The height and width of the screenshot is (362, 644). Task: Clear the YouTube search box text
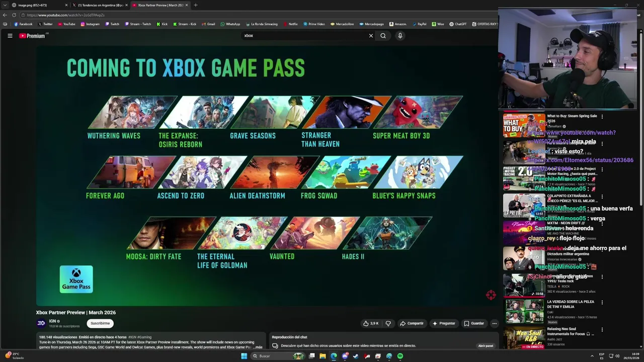click(x=371, y=36)
